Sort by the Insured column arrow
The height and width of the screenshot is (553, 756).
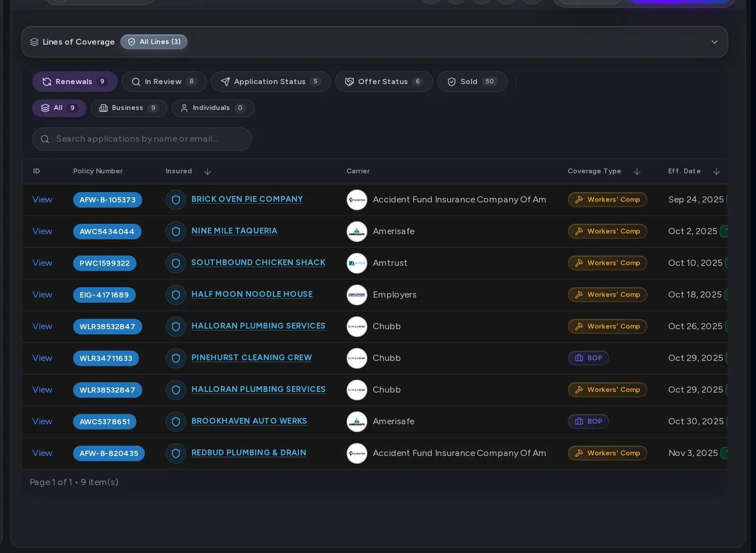(x=207, y=172)
